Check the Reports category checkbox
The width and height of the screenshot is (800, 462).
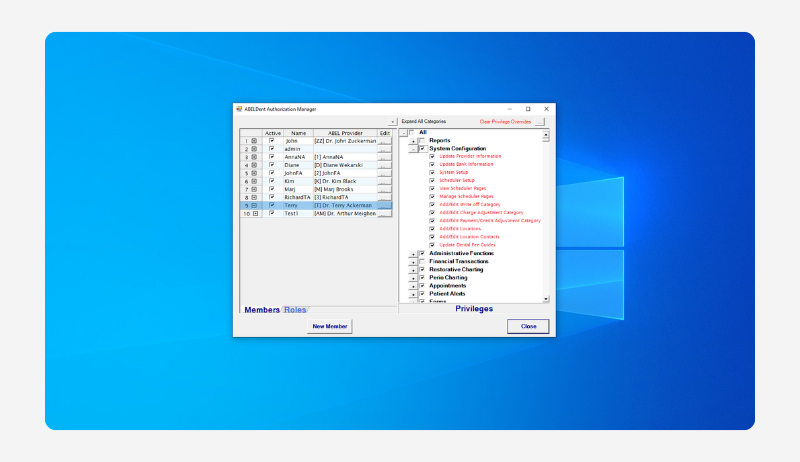[x=422, y=141]
